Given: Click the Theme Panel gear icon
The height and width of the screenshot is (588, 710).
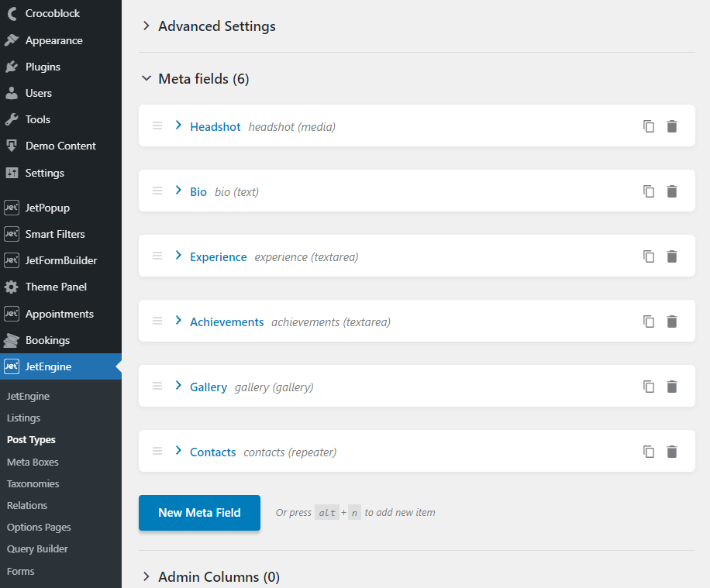Looking at the screenshot, I should click(x=12, y=287).
